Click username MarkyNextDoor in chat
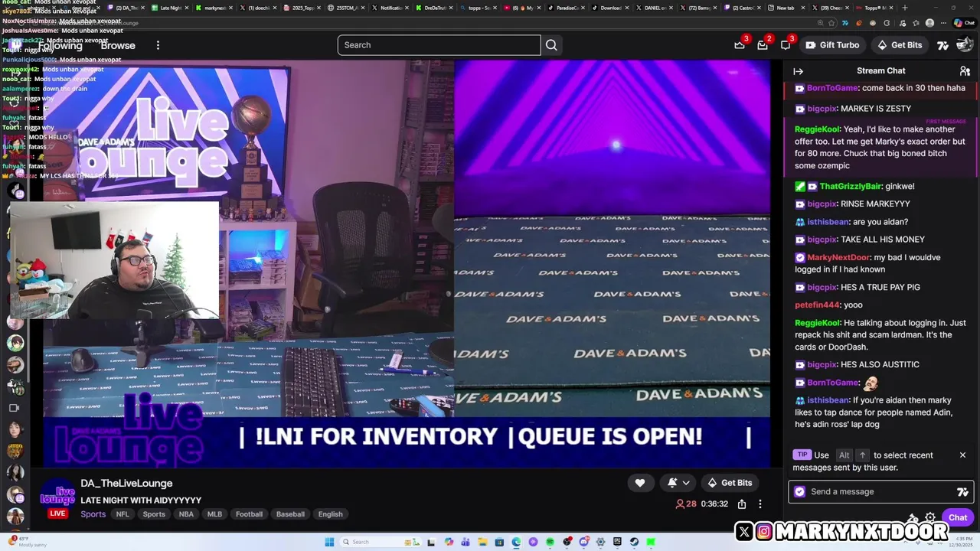 click(838, 258)
